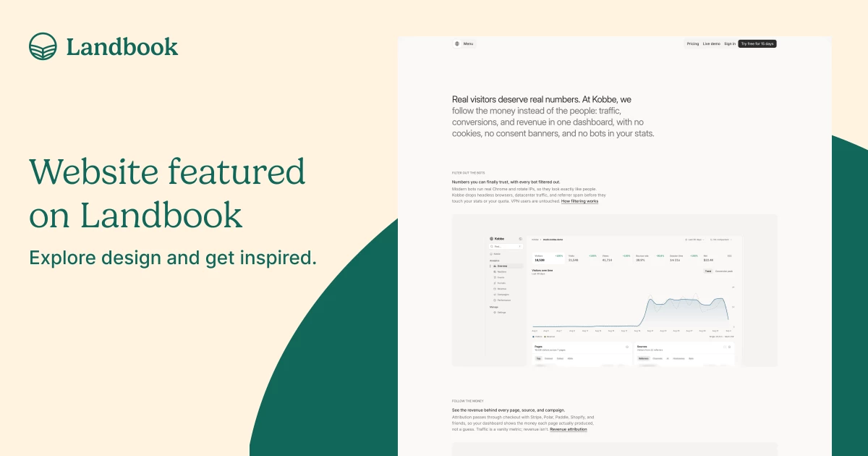
Task: Collapse the Kobbe dashboard sidebar icon
Action: coord(521,239)
